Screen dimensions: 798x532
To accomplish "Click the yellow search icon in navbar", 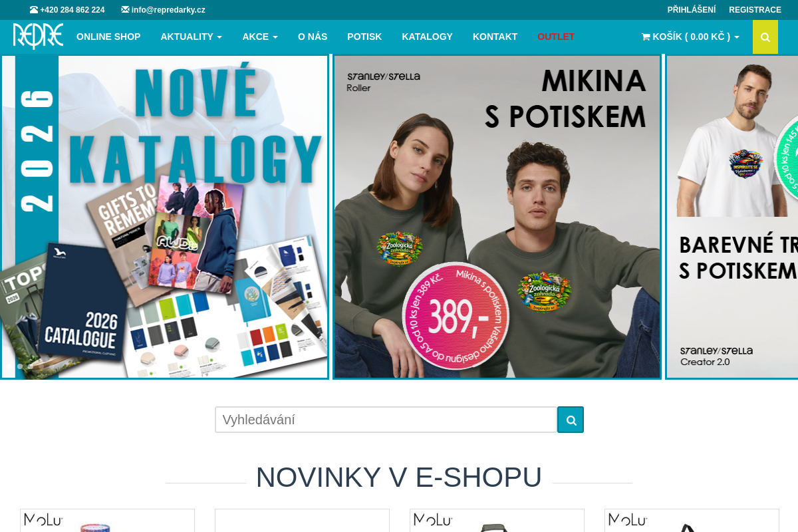I will tap(765, 37).
